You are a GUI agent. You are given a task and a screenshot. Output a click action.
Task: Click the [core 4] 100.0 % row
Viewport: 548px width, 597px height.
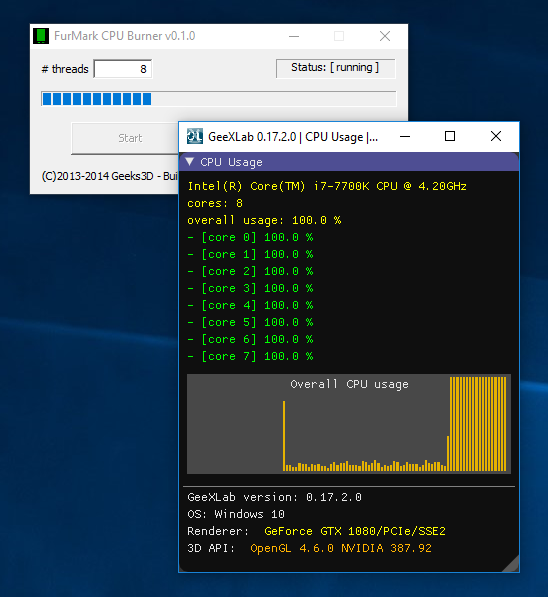(x=251, y=305)
